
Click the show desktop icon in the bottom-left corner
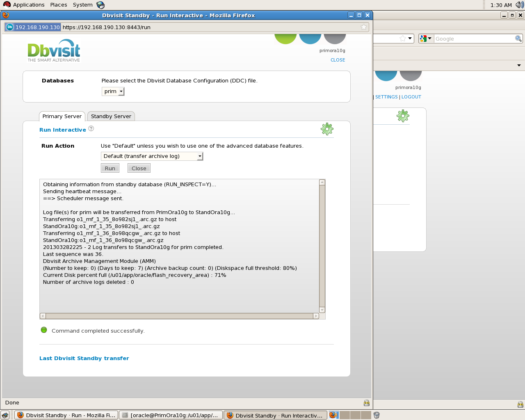point(5,415)
